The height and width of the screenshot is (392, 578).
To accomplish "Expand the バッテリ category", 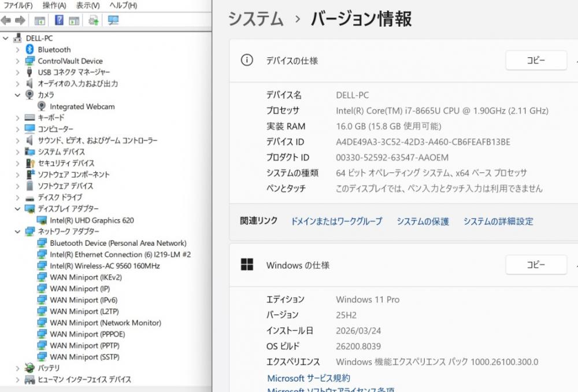I will coord(17,368).
